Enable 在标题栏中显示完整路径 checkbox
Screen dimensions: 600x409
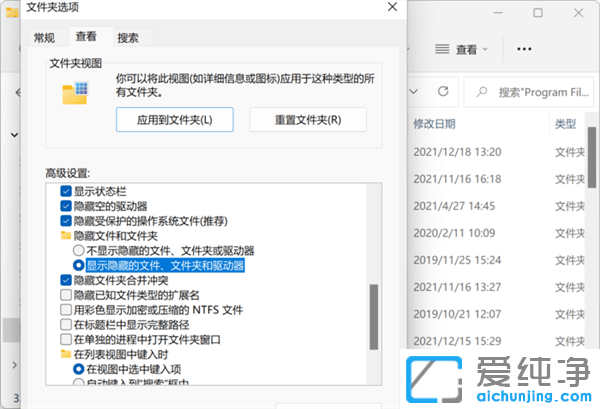(x=66, y=324)
